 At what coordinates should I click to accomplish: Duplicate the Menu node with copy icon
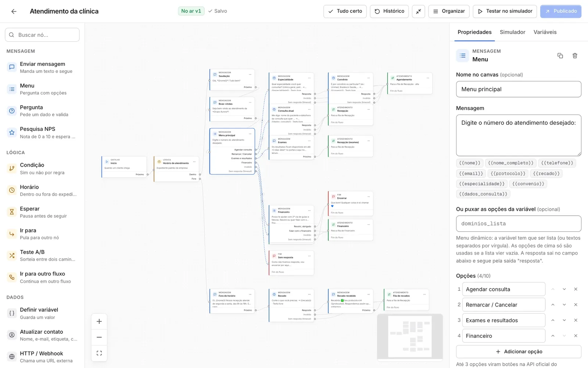[560, 56]
